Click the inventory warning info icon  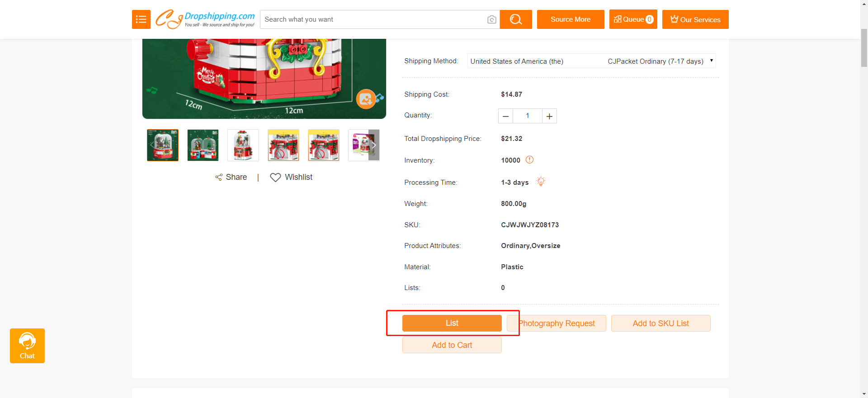pos(529,160)
